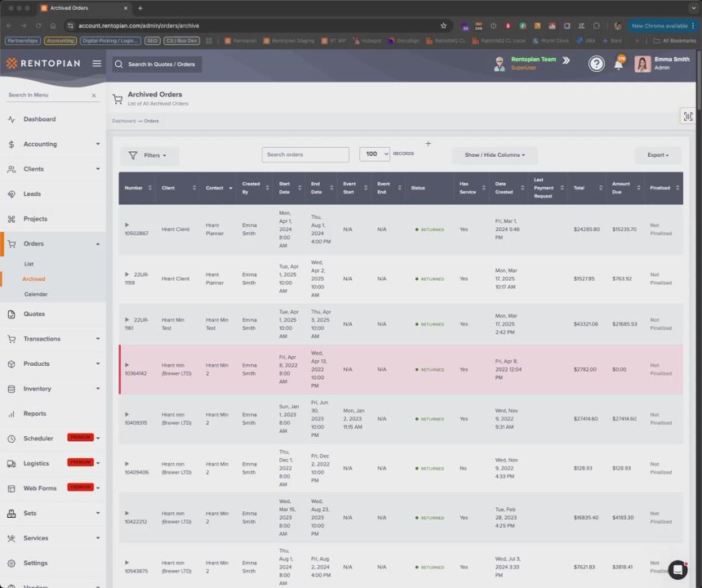Open a new Chrome tab

[140, 8]
